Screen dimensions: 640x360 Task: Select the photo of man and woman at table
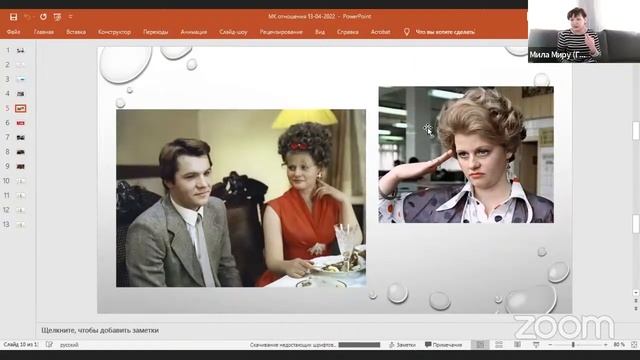click(241, 198)
